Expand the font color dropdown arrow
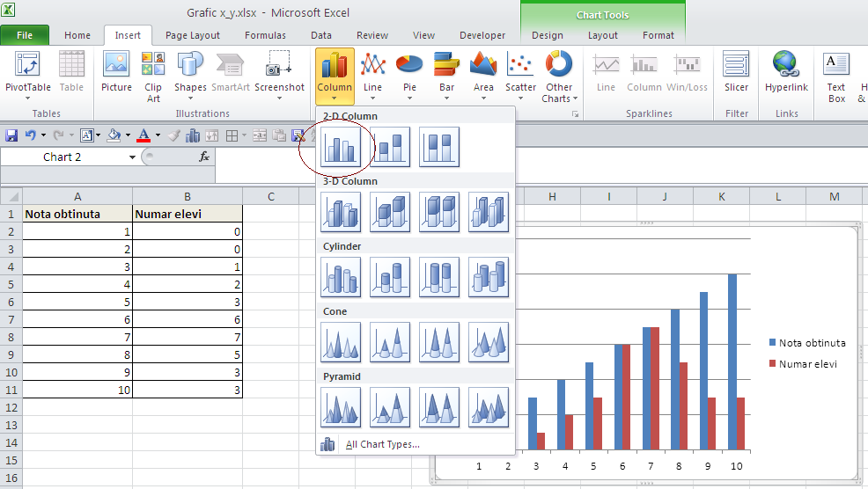The width and height of the screenshot is (868, 489). point(158,135)
